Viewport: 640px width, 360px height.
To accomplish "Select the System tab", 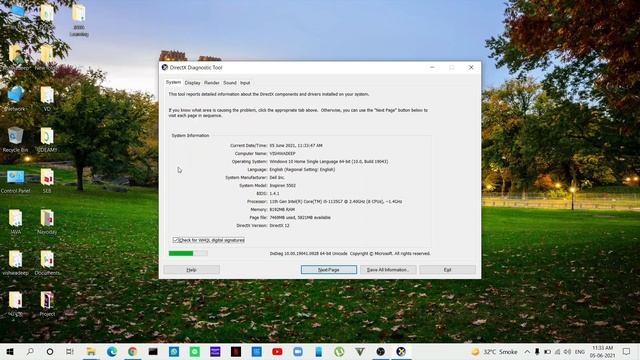I will pos(173,82).
